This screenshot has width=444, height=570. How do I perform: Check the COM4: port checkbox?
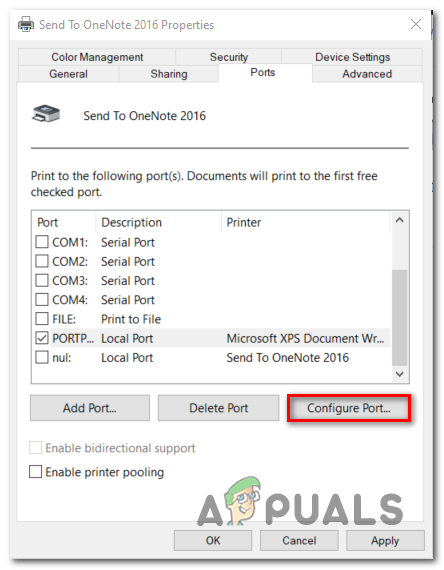[x=42, y=300]
